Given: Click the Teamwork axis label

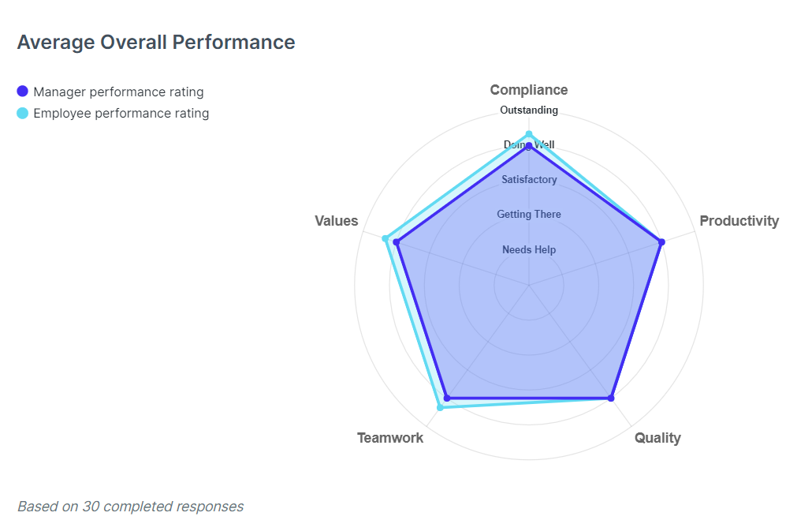Looking at the screenshot, I should (x=390, y=438).
